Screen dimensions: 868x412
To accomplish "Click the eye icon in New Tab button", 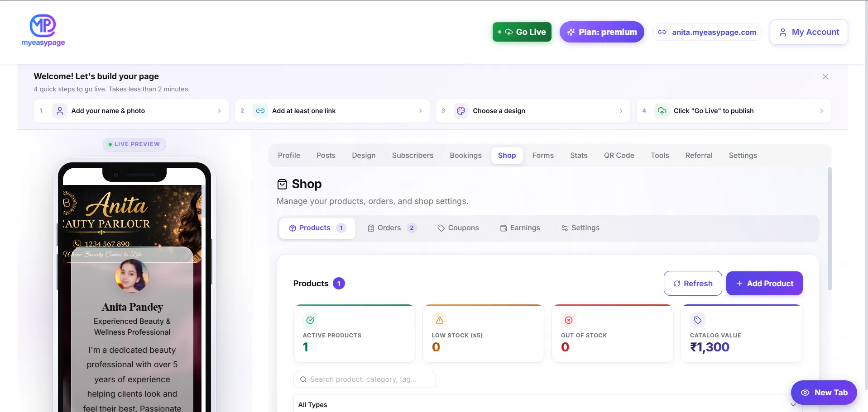I will coord(805,393).
